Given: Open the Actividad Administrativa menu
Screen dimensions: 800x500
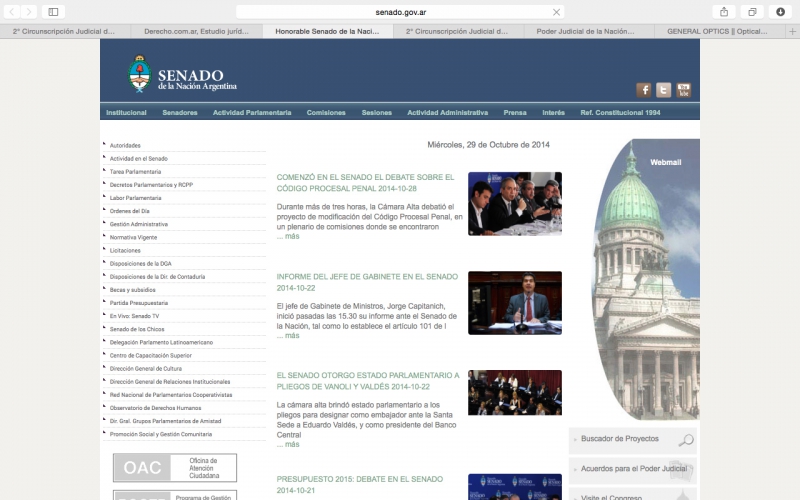Looking at the screenshot, I should point(447,113).
